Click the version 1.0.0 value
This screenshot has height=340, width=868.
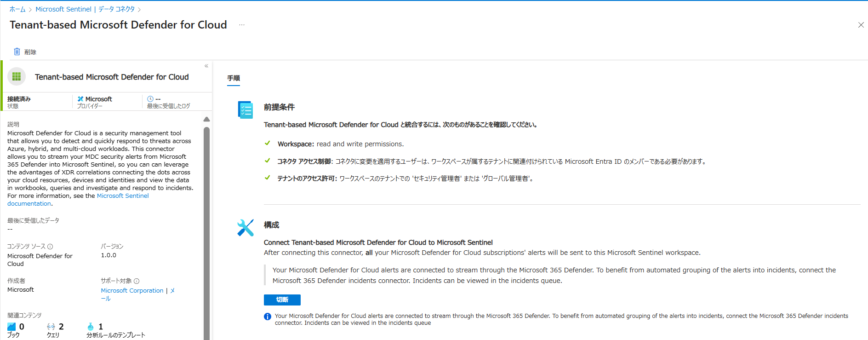(x=108, y=255)
